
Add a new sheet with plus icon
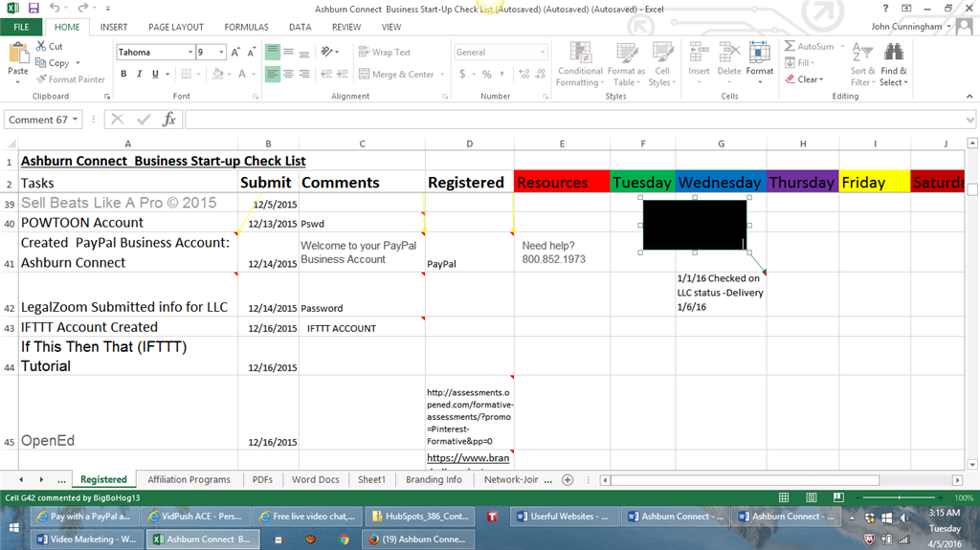(x=568, y=480)
